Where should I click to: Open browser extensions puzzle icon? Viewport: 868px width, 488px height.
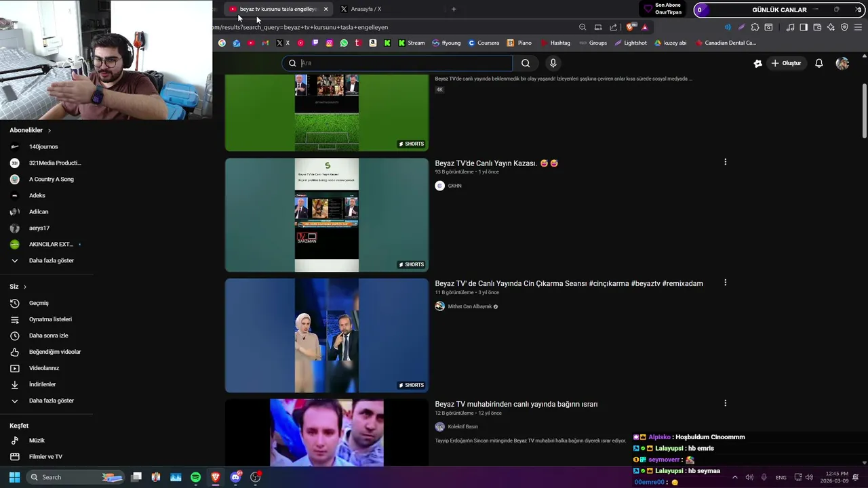tap(755, 27)
